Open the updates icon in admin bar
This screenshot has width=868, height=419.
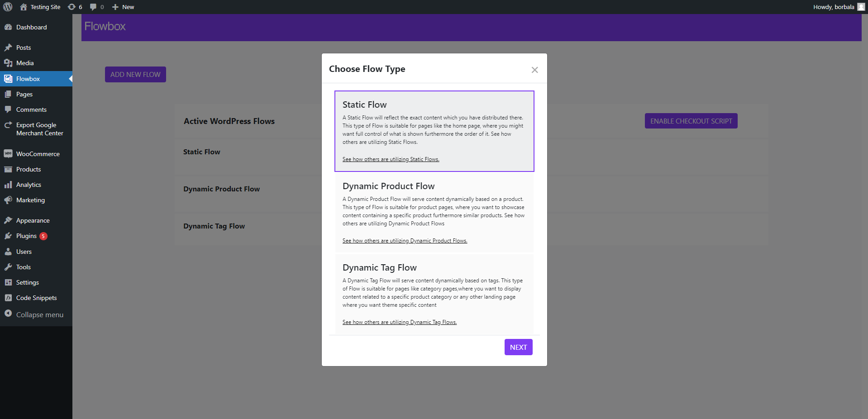coord(72,7)
